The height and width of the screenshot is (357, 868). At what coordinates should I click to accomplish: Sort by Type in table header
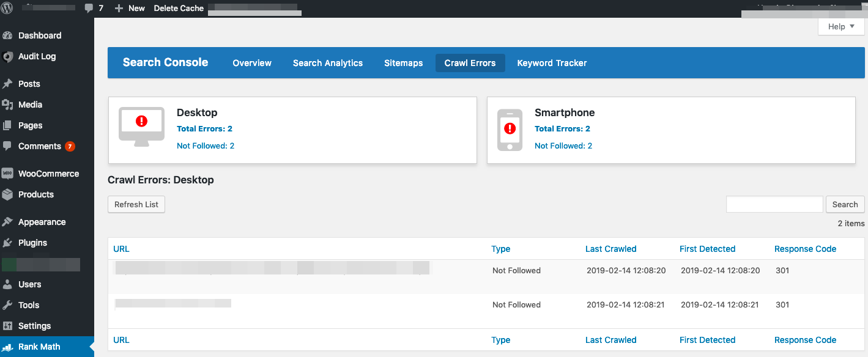tap(500, 249)
